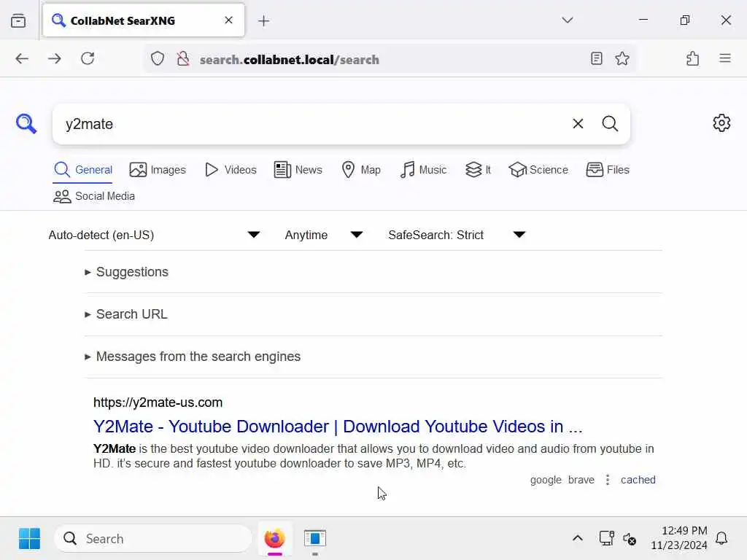Screen dimensions: 747x560
Task: Bookmark this page with star
Action: pyautogui.click(x=622, y=58)
